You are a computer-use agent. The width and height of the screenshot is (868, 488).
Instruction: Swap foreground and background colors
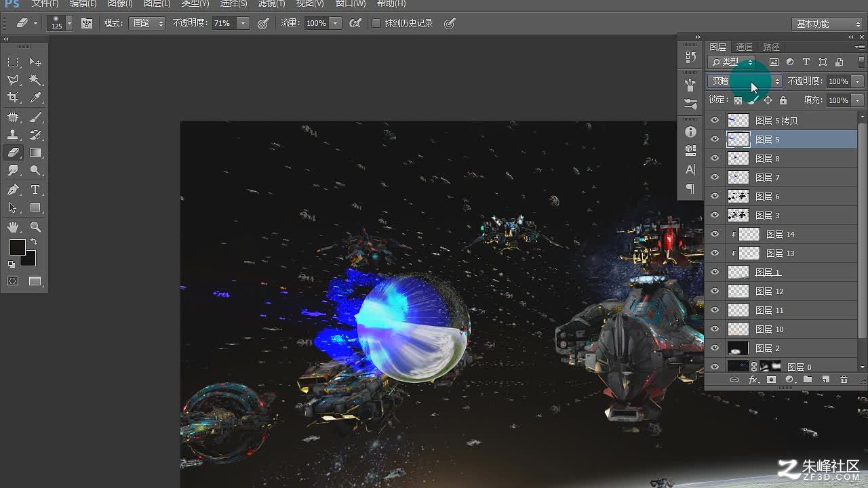click(34, 242)
